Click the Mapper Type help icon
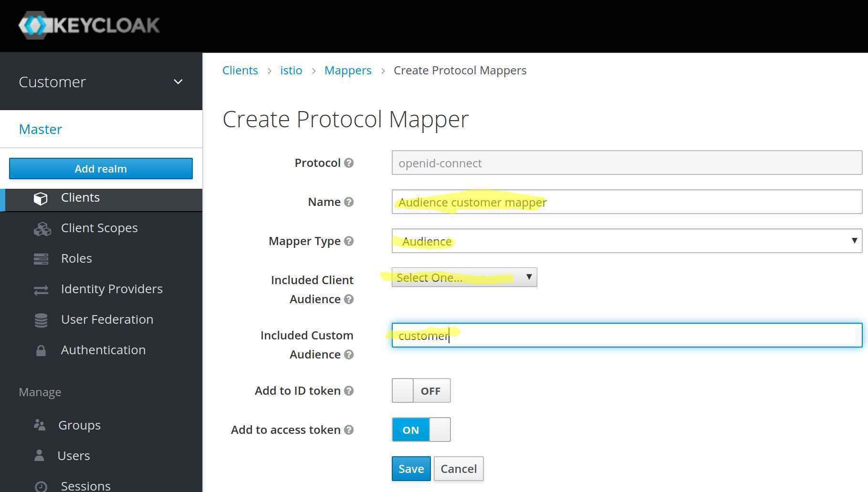 coord(349,241)
